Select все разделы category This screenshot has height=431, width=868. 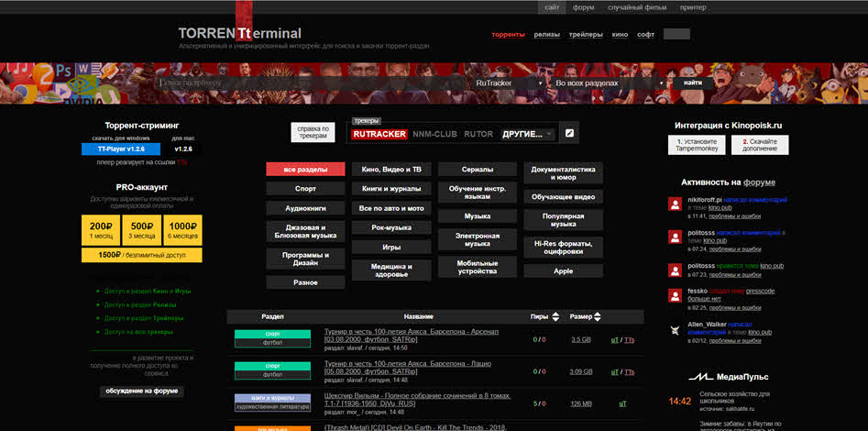(305, 170)
